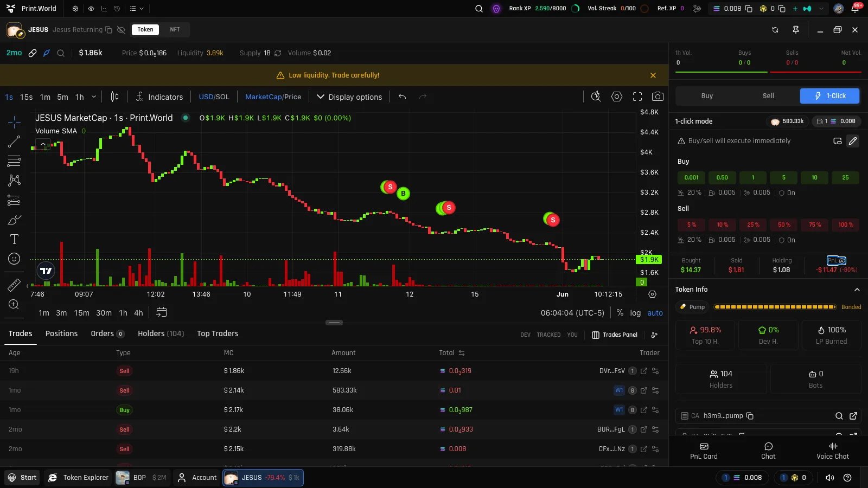Open the Top Traders tab
Screen dimensions: 868x488
[x=218, y=333]
